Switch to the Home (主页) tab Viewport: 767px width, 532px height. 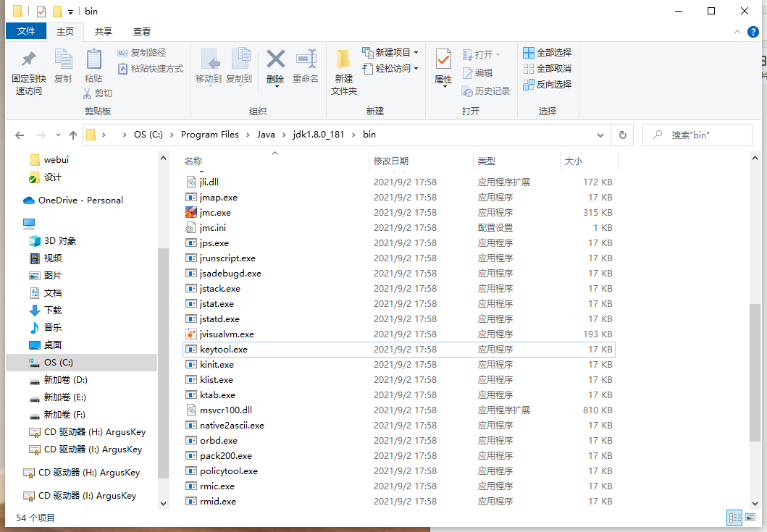(65, 31)
